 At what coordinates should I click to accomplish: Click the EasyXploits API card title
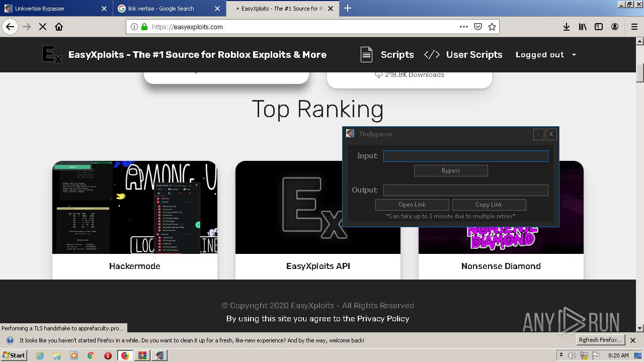[318, 266]
